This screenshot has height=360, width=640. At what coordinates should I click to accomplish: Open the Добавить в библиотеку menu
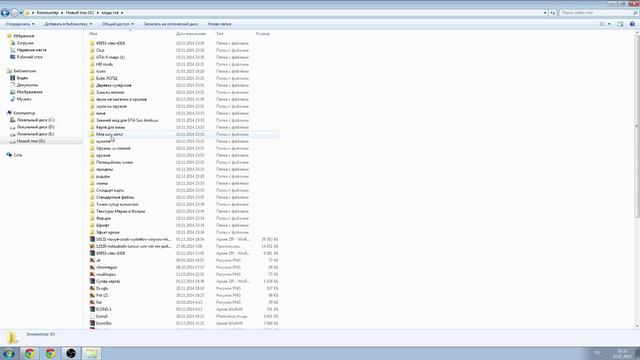68,24
